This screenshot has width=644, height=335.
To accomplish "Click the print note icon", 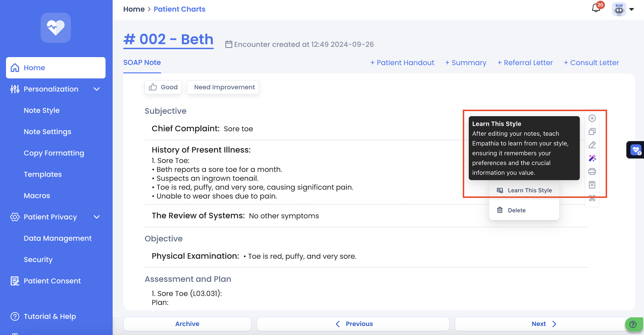I will point(592,172).
